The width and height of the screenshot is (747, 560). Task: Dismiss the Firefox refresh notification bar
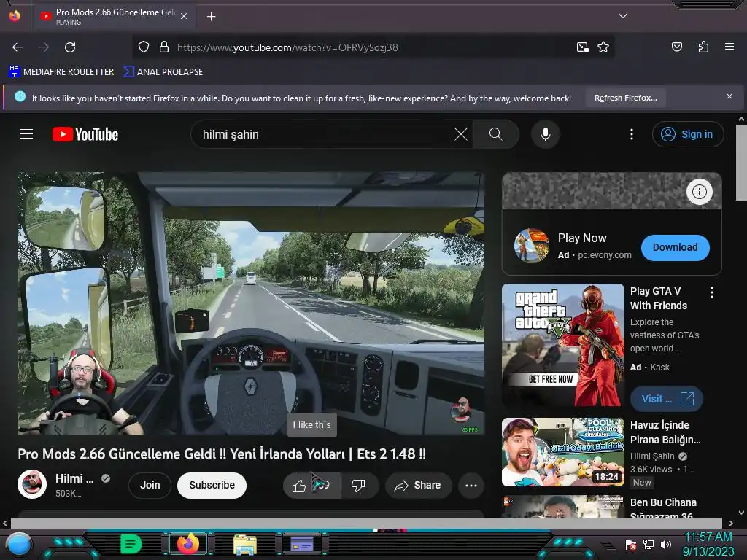729,96
